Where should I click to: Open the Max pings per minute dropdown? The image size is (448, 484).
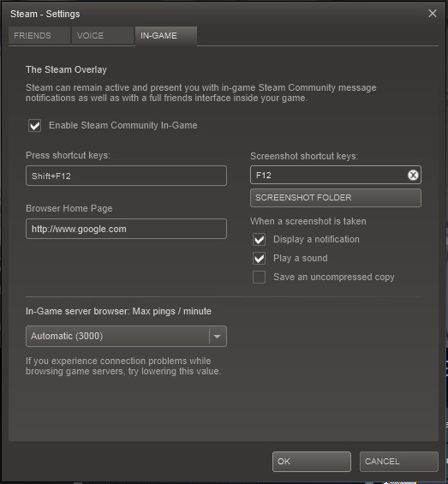click(x=126, y=336)
